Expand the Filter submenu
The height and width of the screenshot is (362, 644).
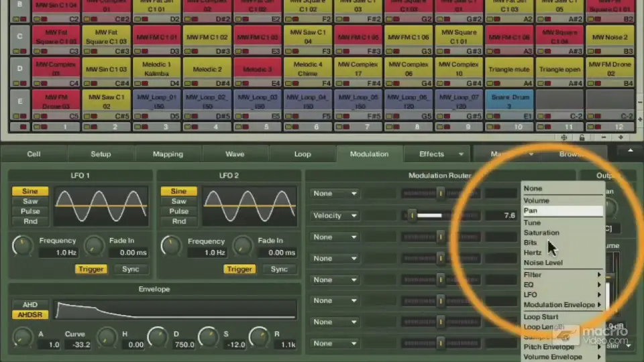(562, 275)
